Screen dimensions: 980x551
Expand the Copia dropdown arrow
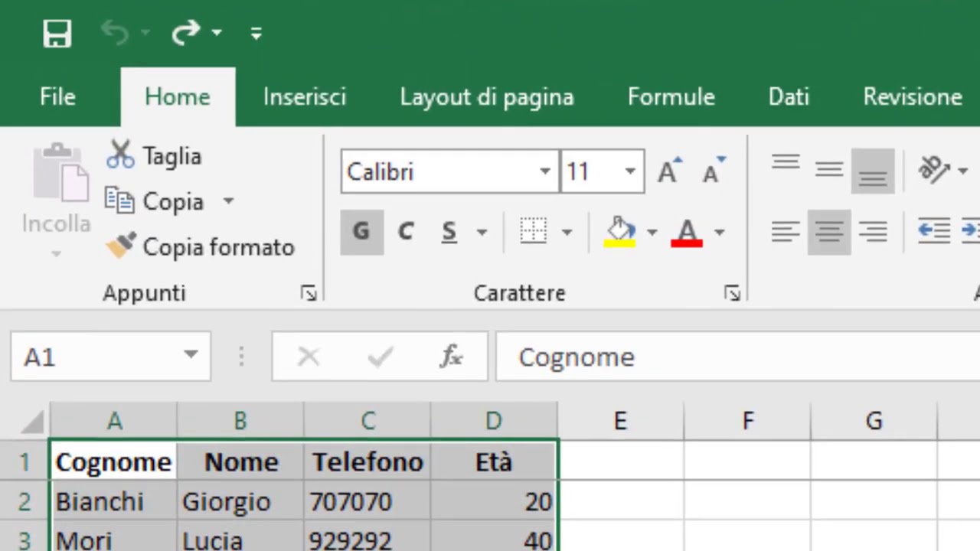228,201
